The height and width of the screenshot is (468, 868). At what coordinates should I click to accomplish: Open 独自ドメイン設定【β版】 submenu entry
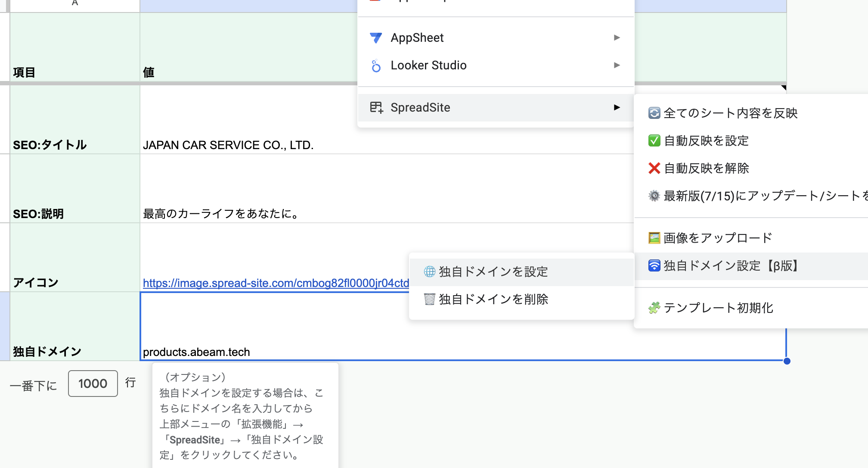point(751,266)
